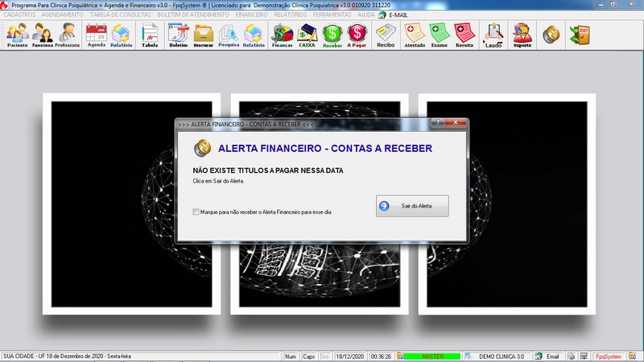644x362 pixels.
Task: Click the green Receber dollar icon
Action: [x=332, y=35]
